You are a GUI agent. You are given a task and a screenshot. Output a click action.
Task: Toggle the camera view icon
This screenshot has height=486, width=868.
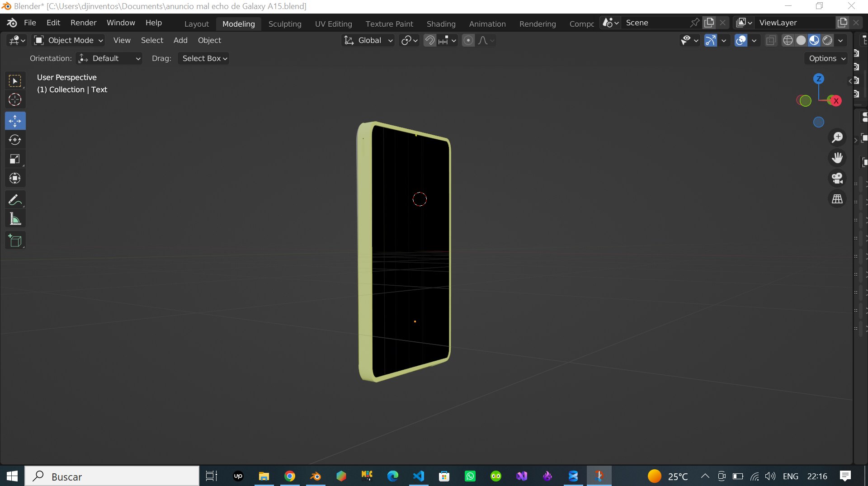(x=837, y=178)
